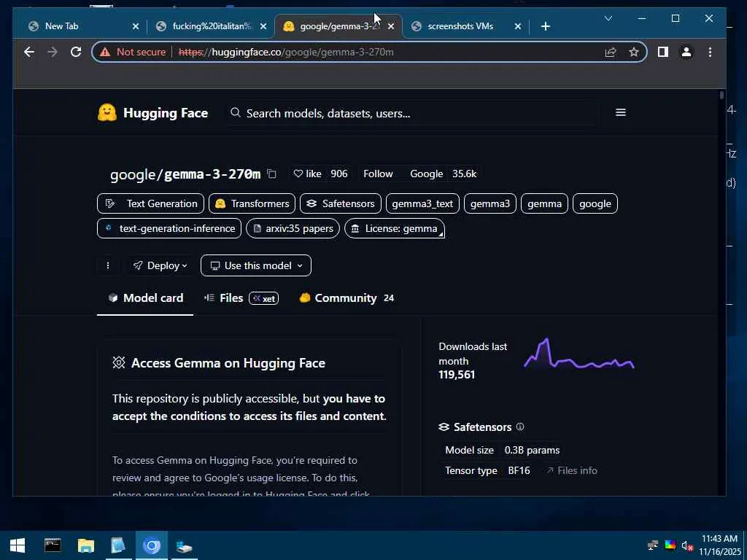Open the three-dot model options menu
The image size is (747, 560).
(108, 265)
